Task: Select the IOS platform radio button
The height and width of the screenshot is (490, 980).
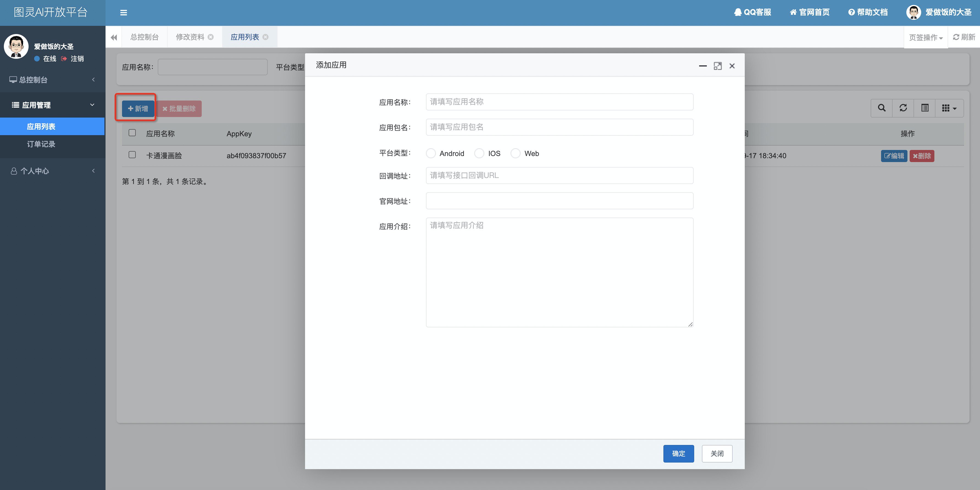Action: coord(479,153)
